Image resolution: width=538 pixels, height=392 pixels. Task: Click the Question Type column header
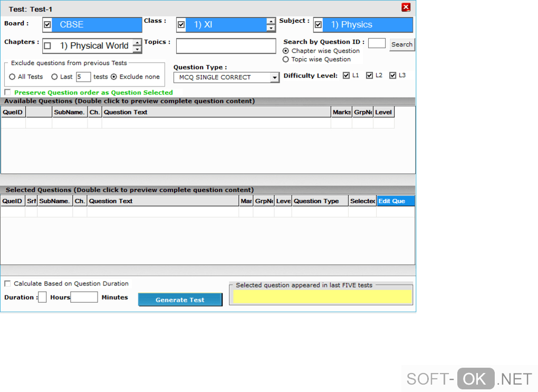(320, 201)
